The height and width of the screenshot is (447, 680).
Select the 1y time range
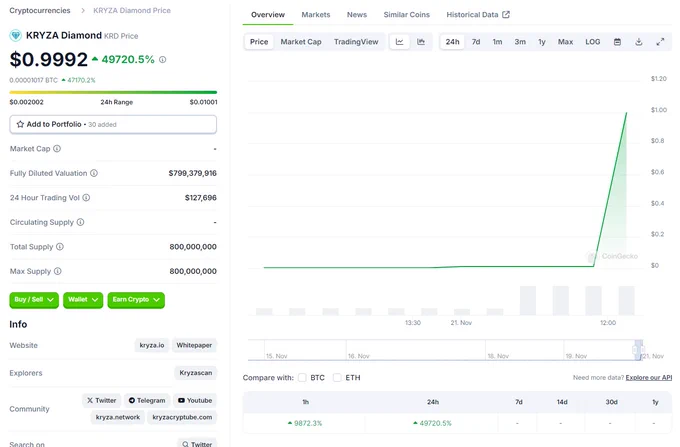coord(542,42)
